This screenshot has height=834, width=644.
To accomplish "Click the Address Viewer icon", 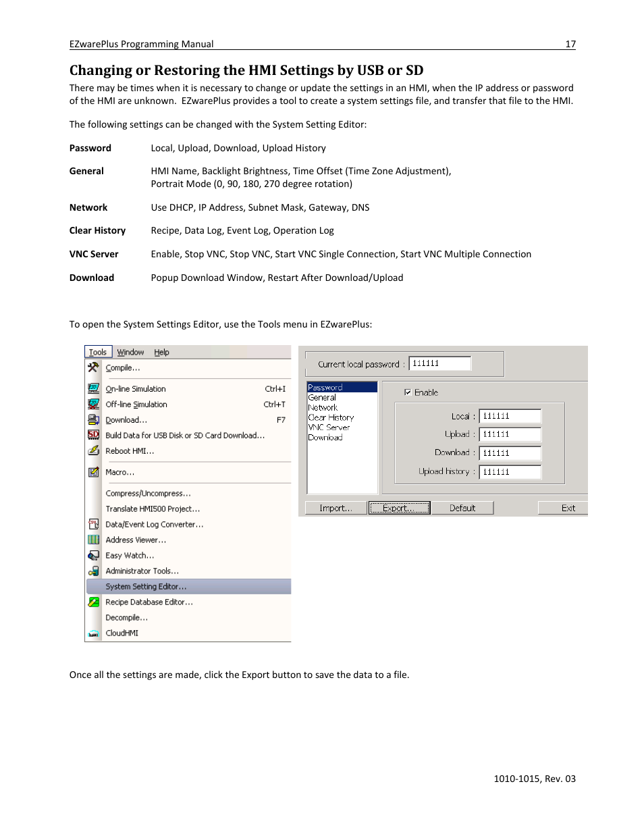I will tap(93, 540).
